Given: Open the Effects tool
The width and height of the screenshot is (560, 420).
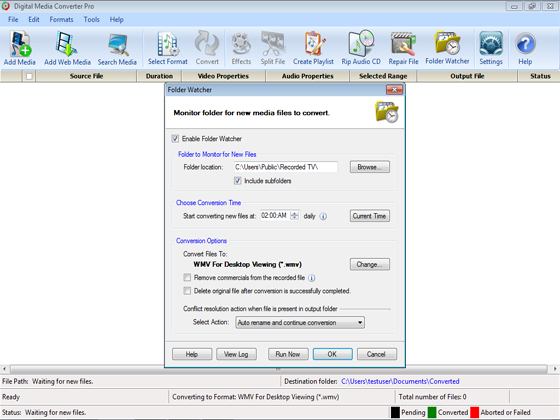Looking at the screenshot, I should 241,49.
